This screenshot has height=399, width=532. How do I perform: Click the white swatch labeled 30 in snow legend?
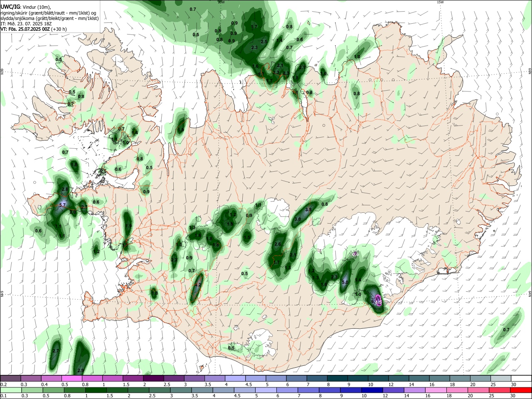[521, 378]
